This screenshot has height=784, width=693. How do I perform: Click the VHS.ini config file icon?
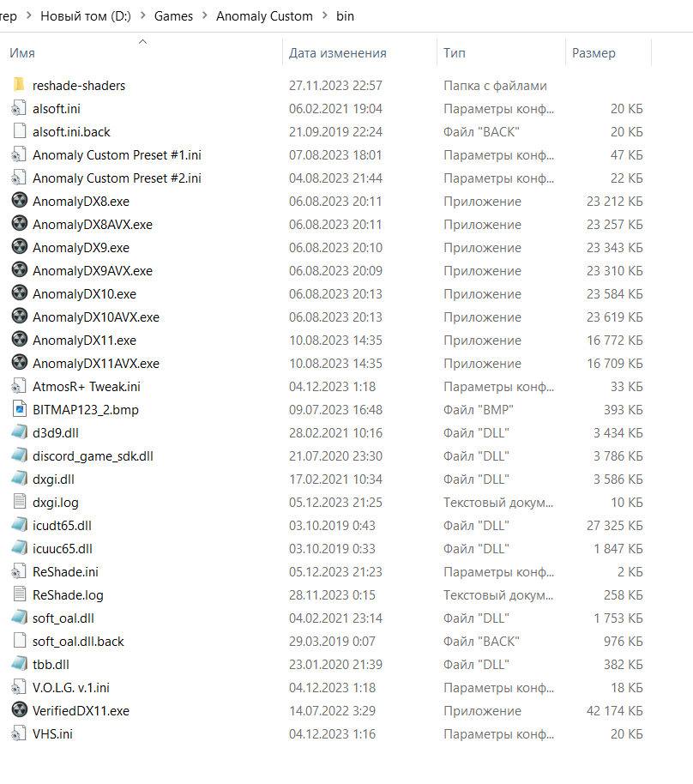(x=19, y=733)
